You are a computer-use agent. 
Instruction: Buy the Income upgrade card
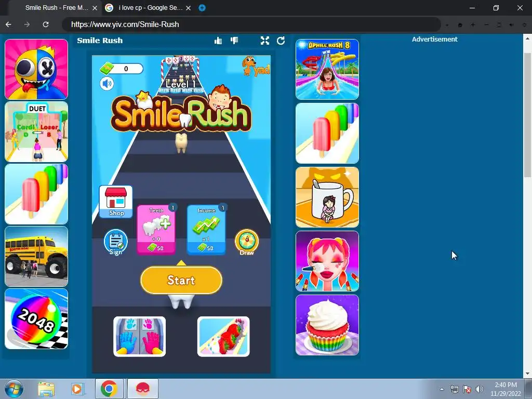click(x=206, y=229)
